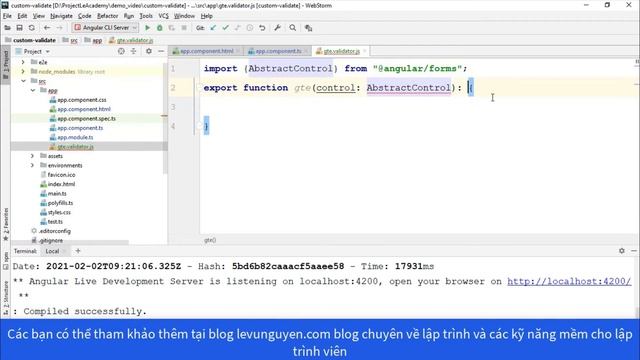Click custom-validate breadcrumb
Screen dimensions: 640x360
tap(34, 40)
